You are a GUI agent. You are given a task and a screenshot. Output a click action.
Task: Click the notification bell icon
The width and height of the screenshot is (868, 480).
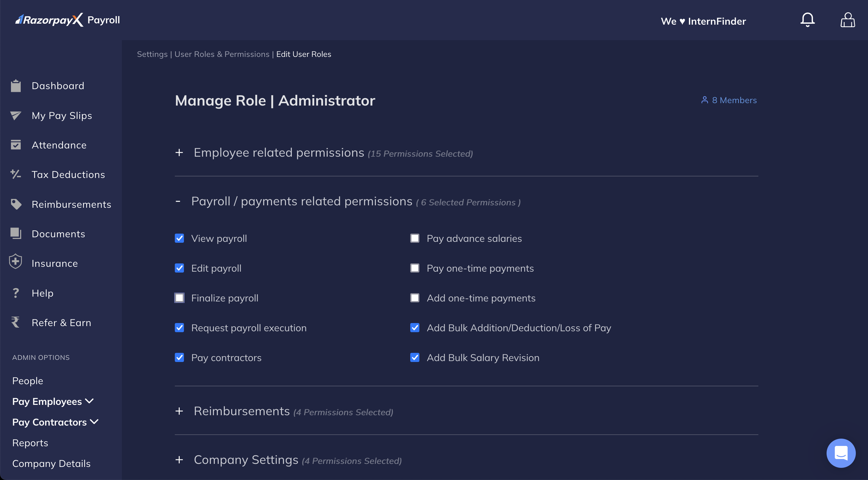[807, 19]
